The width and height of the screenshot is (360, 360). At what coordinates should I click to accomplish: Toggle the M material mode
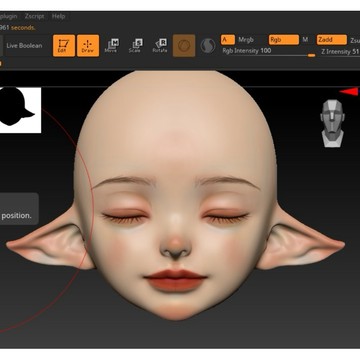(x=305, y=40)
